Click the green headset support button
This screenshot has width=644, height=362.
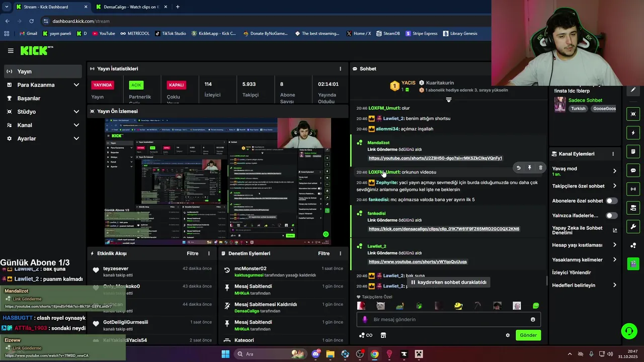click(629, 331)
